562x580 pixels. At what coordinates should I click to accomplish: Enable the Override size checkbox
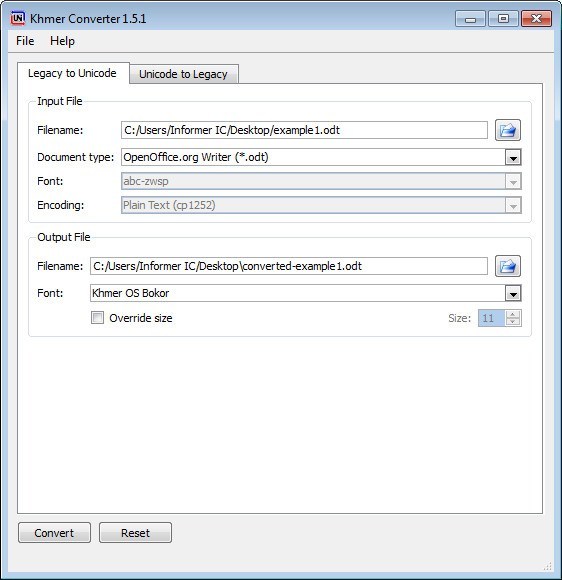(x=97, y=318)
